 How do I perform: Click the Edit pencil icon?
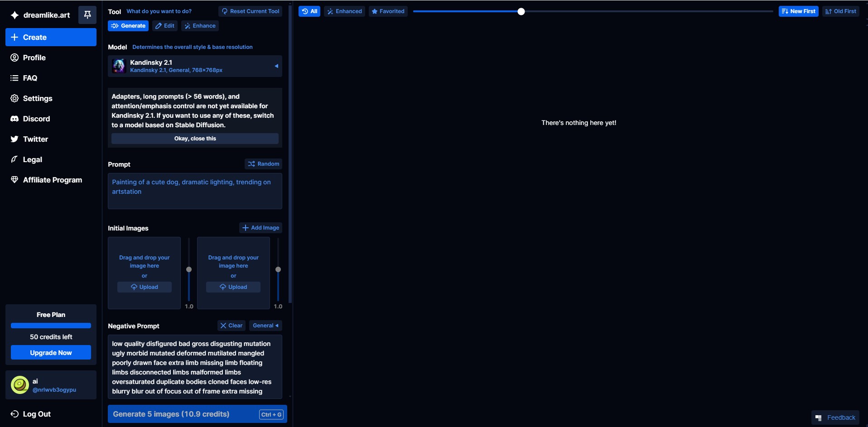[159, 26]
